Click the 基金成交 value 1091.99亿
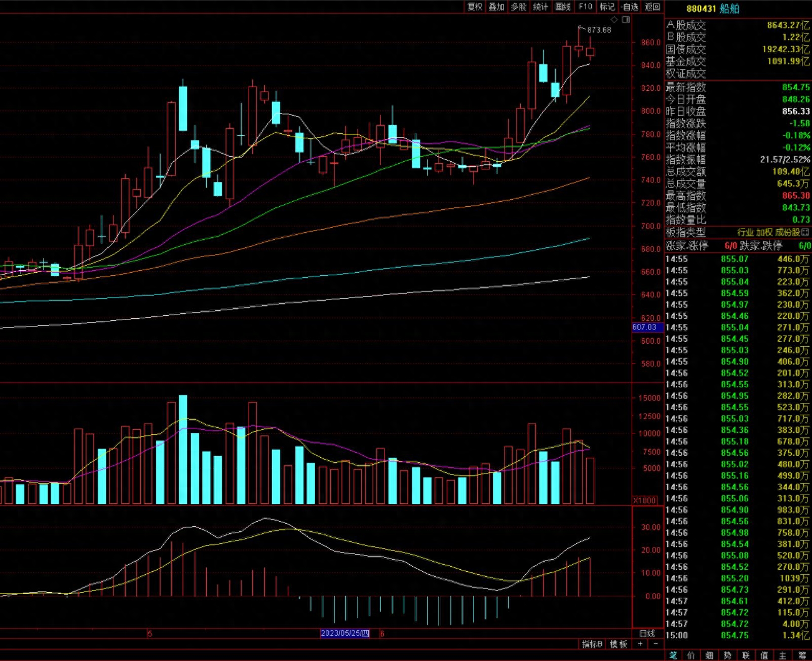The height and width of the screenshot is (661, 812). (x=788, y=61)
